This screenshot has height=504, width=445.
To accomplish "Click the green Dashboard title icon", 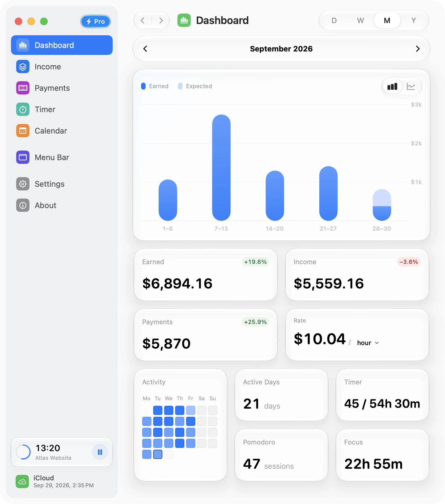I will click(x=184, y=21).
